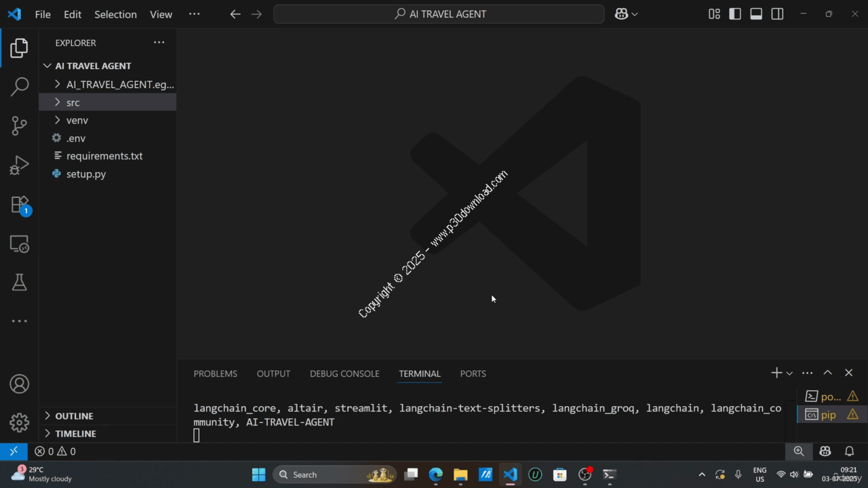Show hidden system tray icons

click(702, 474)
